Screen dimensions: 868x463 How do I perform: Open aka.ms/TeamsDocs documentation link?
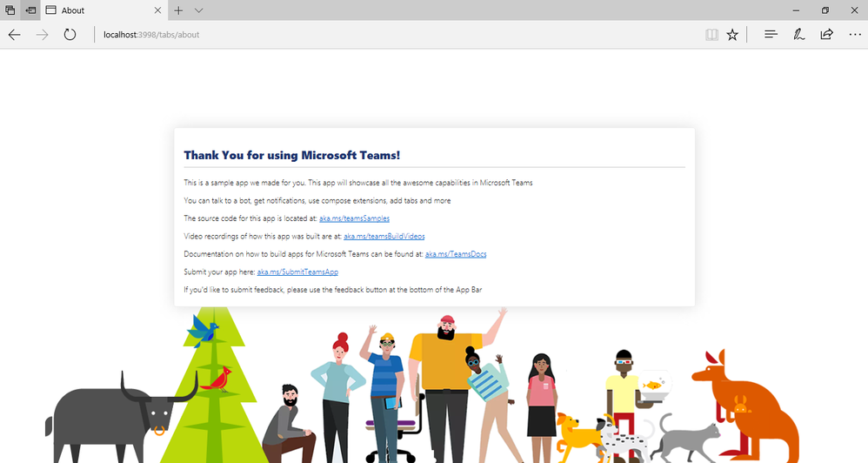coord(456,253)
